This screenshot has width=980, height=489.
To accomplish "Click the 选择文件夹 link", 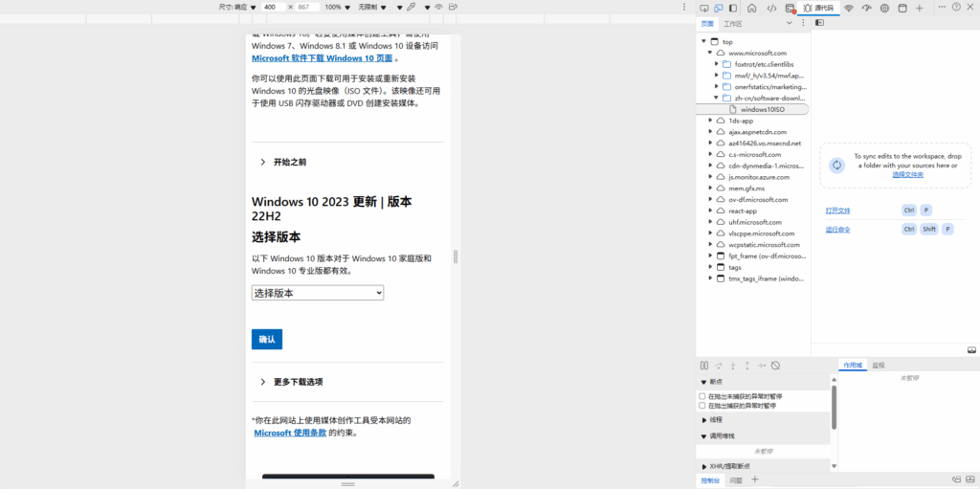I will [907, 174].
